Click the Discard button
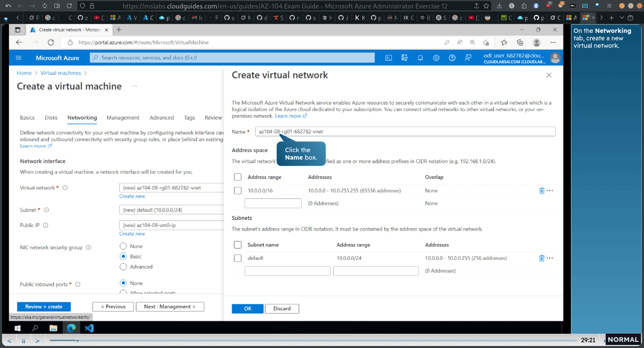The image size is (644, 348). pos(282,309)
